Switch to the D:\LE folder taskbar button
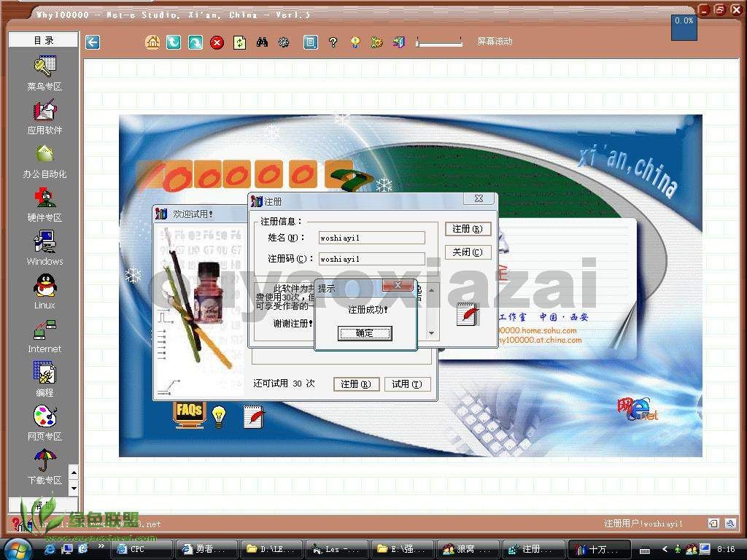 pyautogui.click(x=271, y=549)
